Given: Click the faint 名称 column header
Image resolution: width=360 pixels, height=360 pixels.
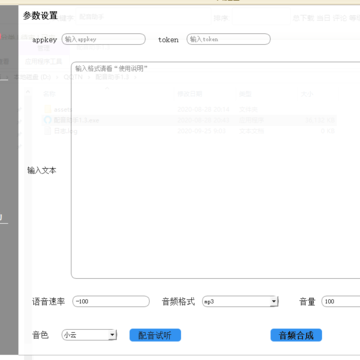Looking at the screenshot, I should click(49, 94).
